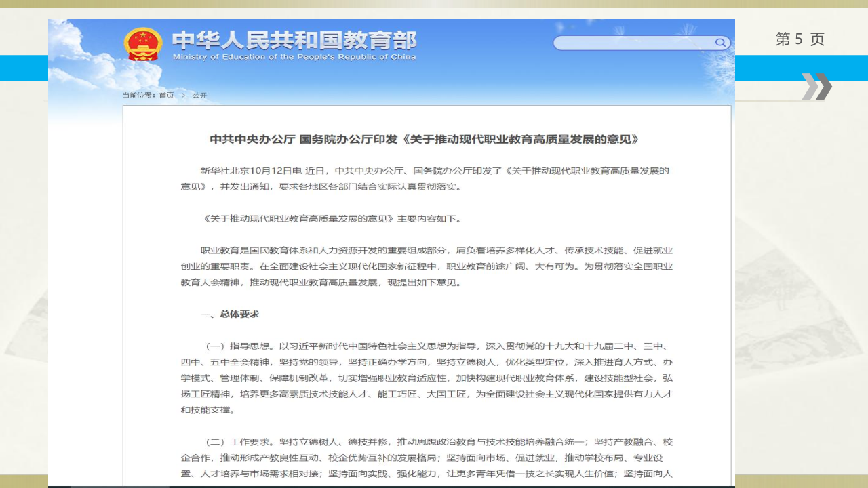Click the 第 5 页 page label
This screenshot has height=488, width=868.
(800, 39)
